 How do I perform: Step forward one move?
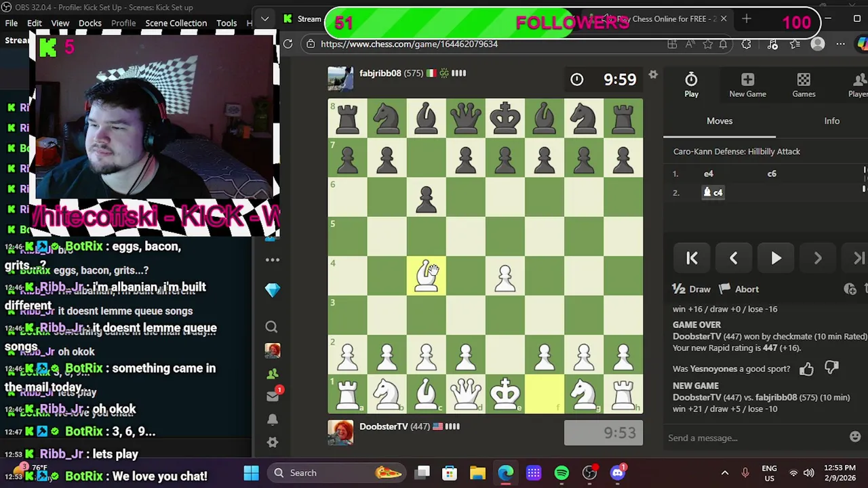point(818,258)
